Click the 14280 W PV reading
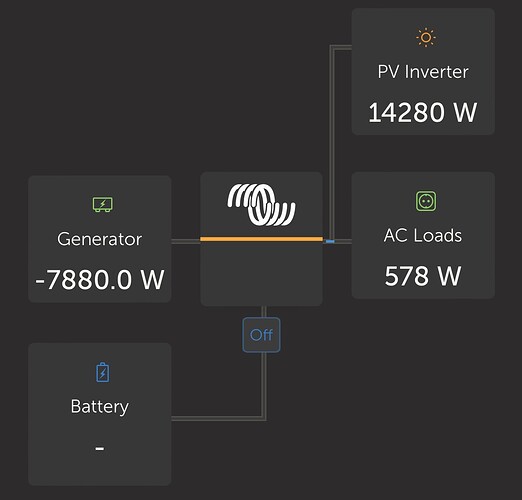Viewport: 522px width, 500px height. coord(423,113)
